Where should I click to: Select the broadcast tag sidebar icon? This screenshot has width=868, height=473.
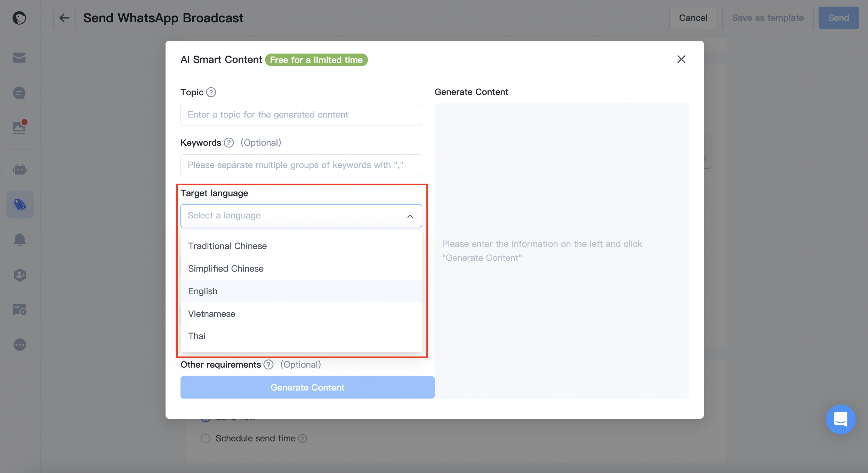click(x=20, y=205)
